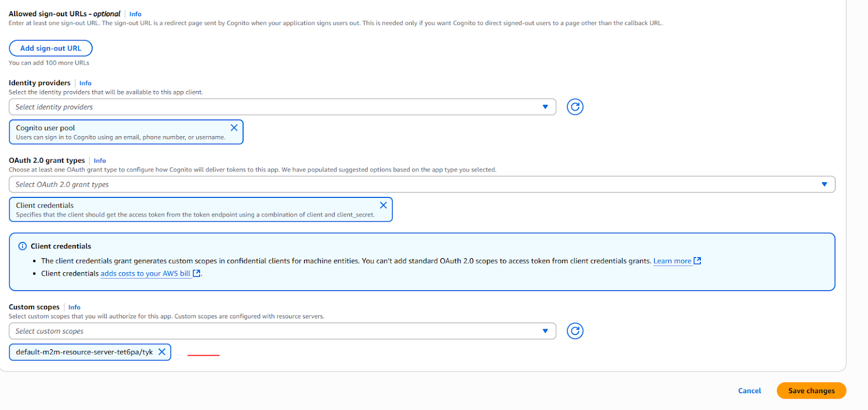Viewport: 868px width, 410px height.
Task: Refresh the identity providers list
Action: coord(575,107)
